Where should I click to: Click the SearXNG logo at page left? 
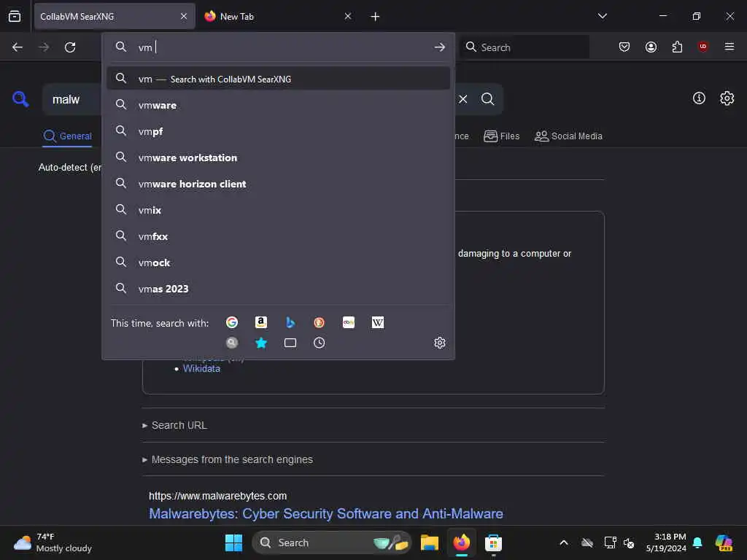point(20,99)
